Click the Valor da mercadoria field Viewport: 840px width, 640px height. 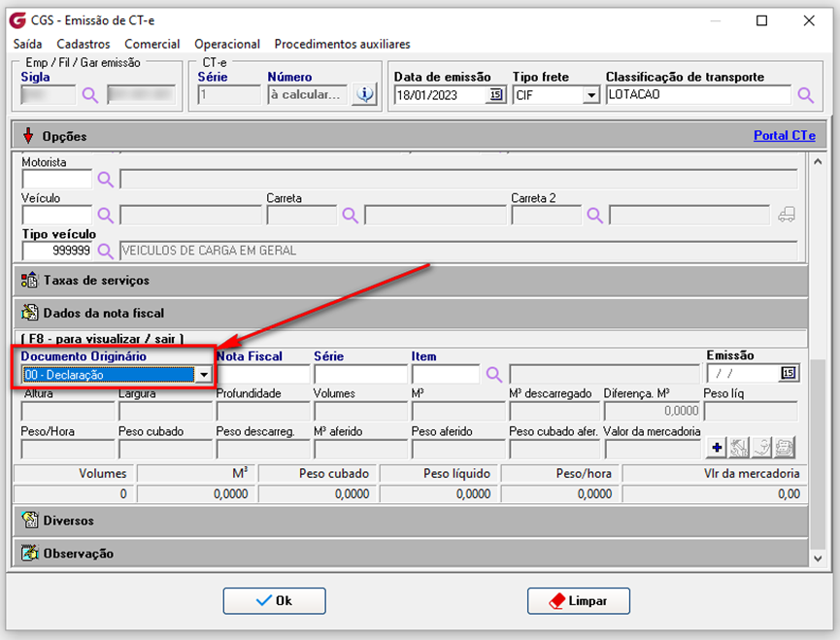click(x=652, y=450)
